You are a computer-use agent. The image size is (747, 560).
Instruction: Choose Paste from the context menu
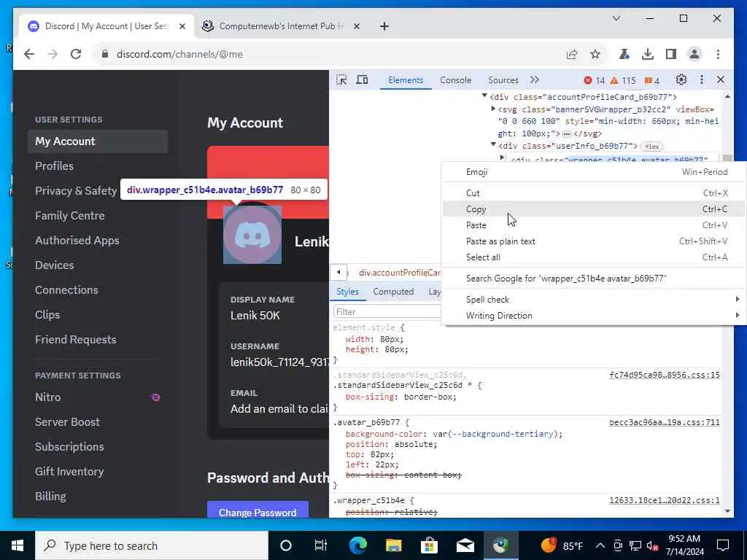[x=593, y=225]
